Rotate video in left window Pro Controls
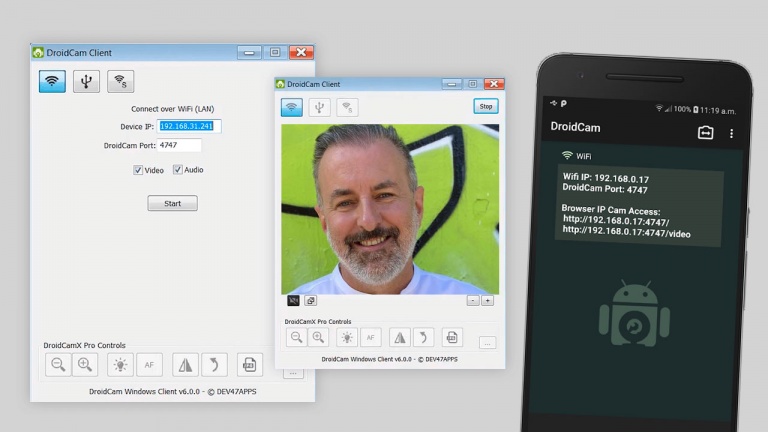Image resolution: width=768 pixels, height=432 pixels. 214,364
